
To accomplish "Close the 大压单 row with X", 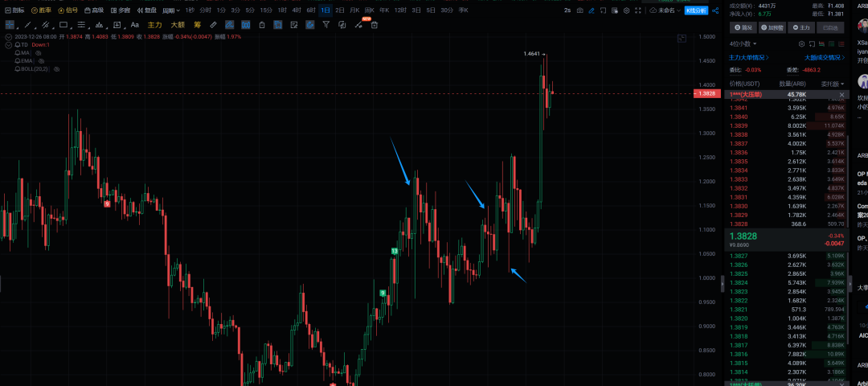I will tap(842, 95).
